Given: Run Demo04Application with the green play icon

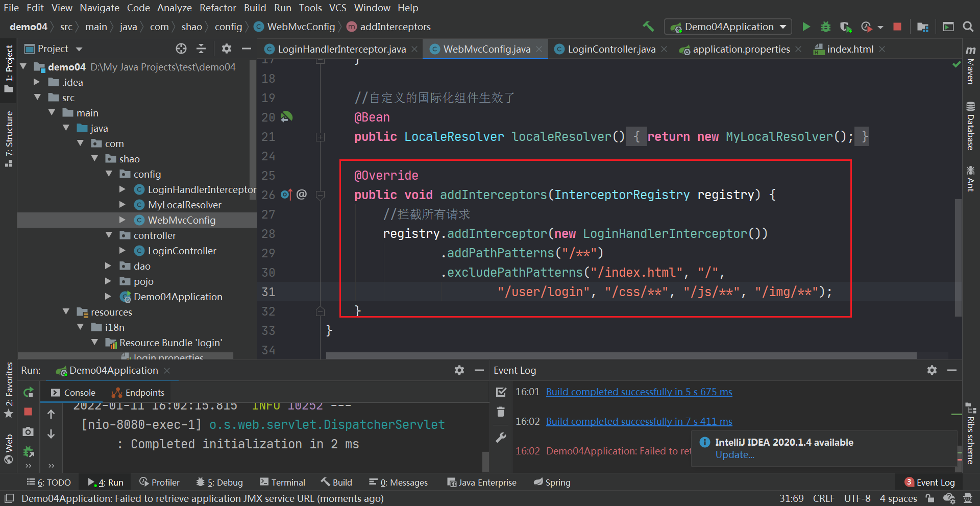Looking at the screenshot, I should pos(806,27).
